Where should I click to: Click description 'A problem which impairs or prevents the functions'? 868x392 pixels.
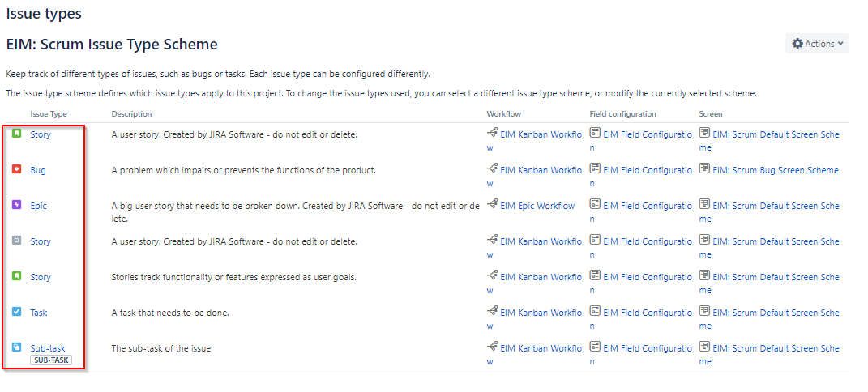(244, 170)
